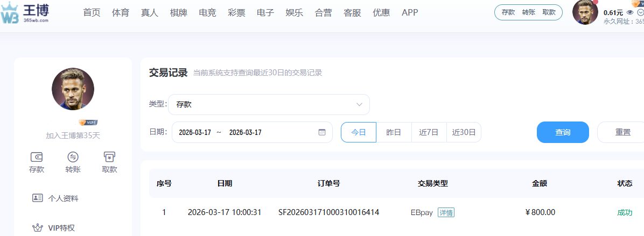Screen dimensions: 644x236
Task: Open the transaction type dropdown
Action: tap(269, 104)
